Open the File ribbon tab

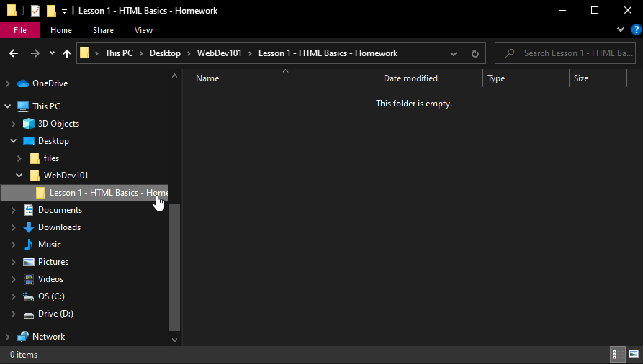click(x=20, y=30)
